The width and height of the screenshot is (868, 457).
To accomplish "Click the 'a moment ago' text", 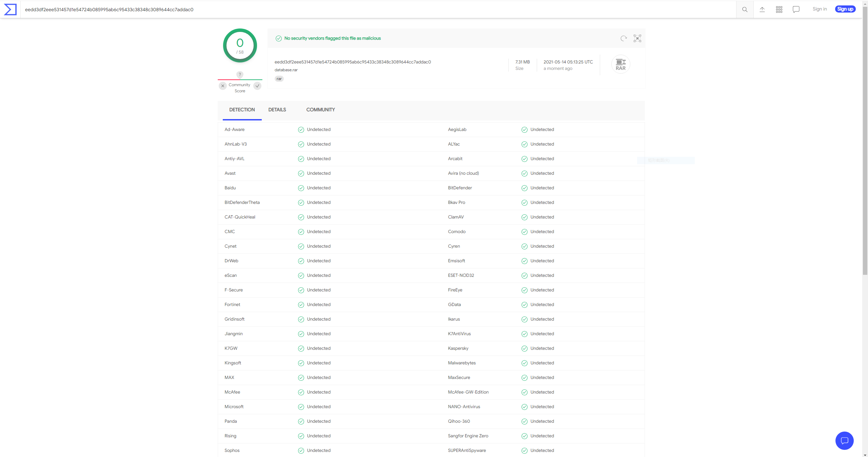I will coord(558,69).
